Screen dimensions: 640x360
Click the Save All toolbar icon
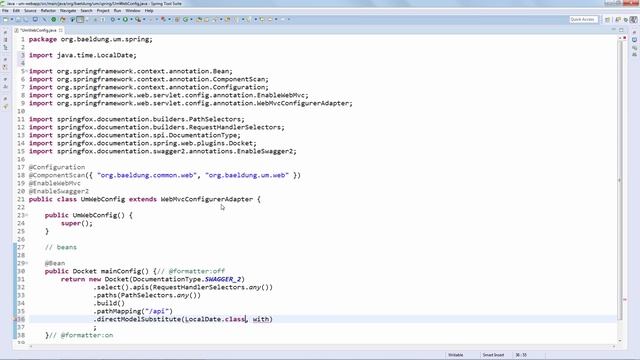[26, 20]
